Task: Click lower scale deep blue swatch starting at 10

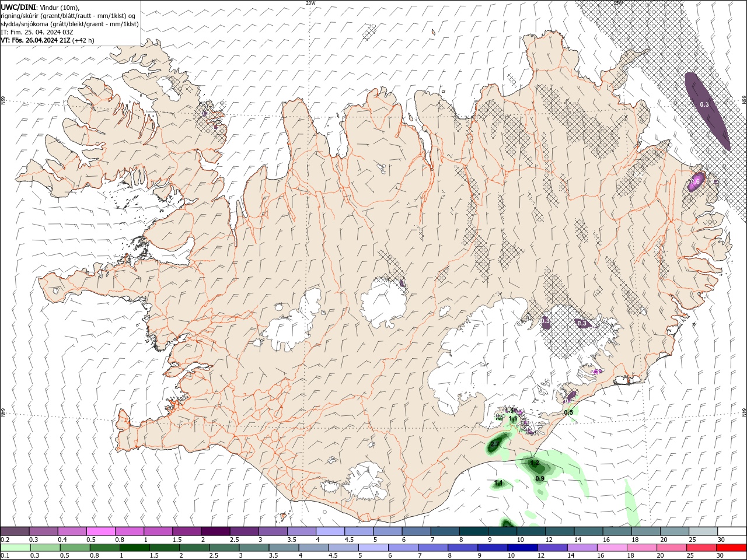Action: coord(522,548)
